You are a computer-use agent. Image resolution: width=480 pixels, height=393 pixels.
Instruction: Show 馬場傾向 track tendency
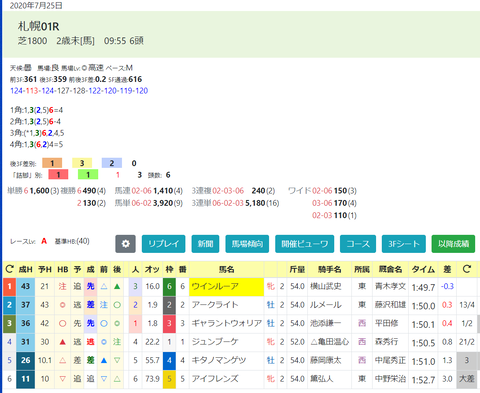point(247,244)
